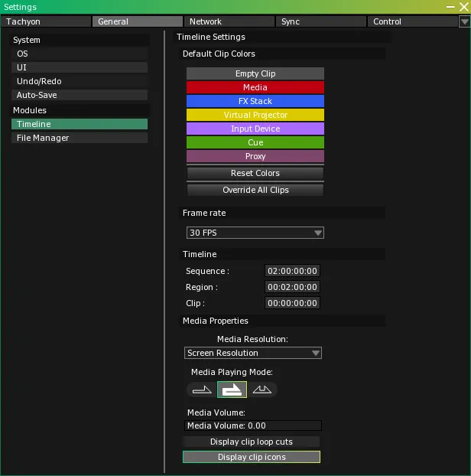The image size is (471, 476).
Task: Click the System section header
Action: coord(80,40)
